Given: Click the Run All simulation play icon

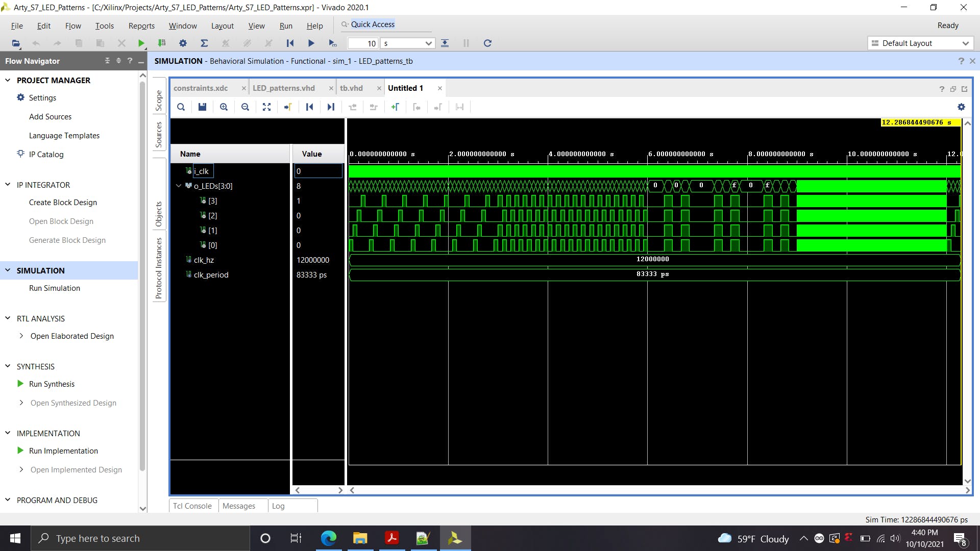Looking at the screenshot, I should 311,43.
